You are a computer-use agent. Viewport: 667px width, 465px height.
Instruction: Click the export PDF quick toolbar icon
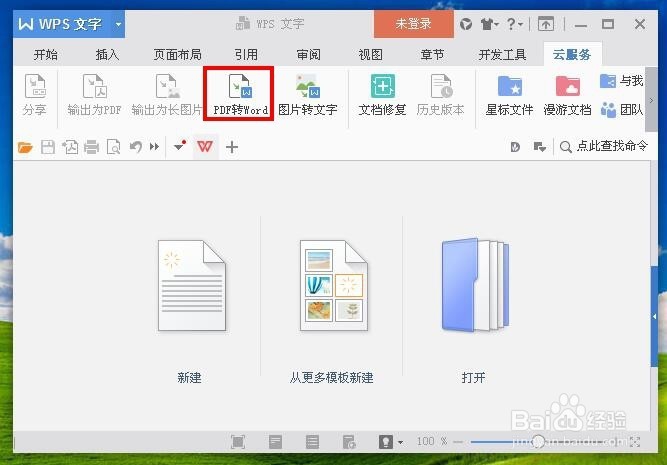click(70, 147)
